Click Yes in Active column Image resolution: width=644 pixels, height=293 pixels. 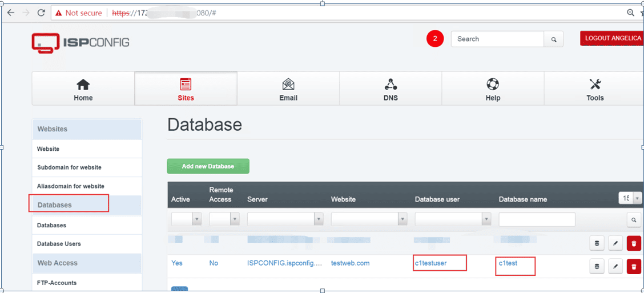(x=176, y=263)
